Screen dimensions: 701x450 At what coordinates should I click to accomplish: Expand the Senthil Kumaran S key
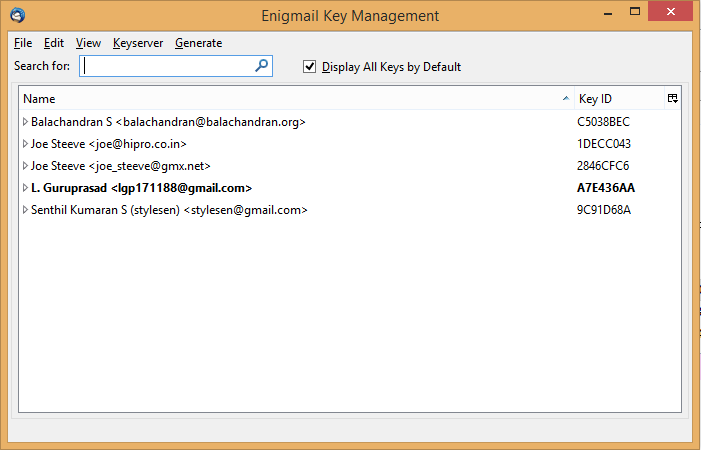25,210
